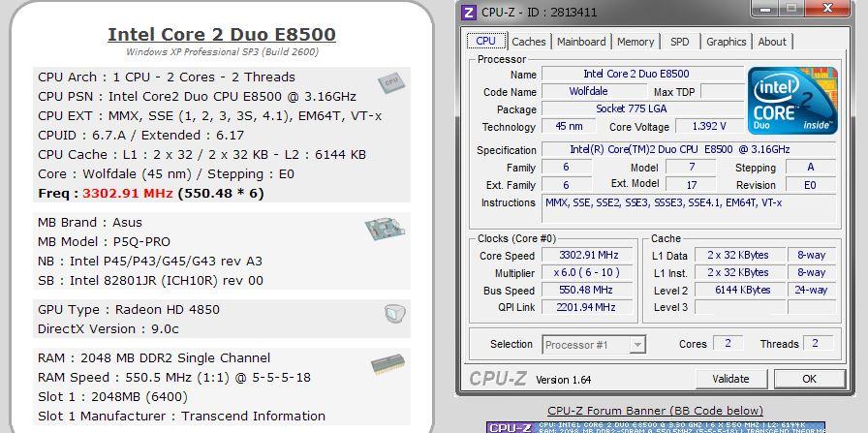Click the Level 2 cache value 6144 KBytes
This screenshot has height=433, width=868.
click(739, 290)
